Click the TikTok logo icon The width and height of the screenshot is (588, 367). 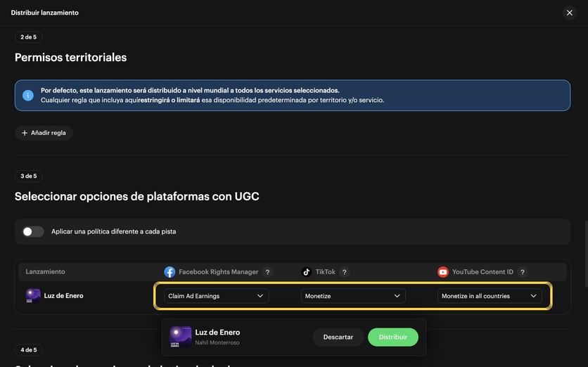[307, 272]
